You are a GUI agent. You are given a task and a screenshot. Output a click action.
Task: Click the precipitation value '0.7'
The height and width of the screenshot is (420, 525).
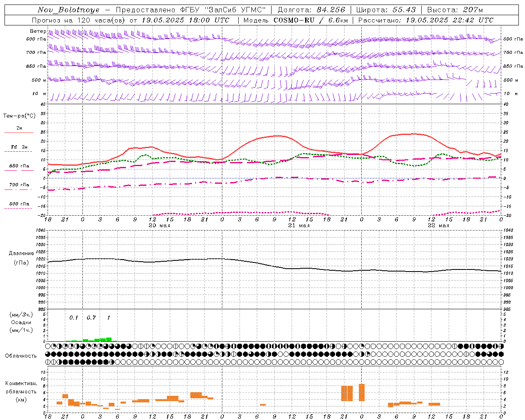pos(91,318)
